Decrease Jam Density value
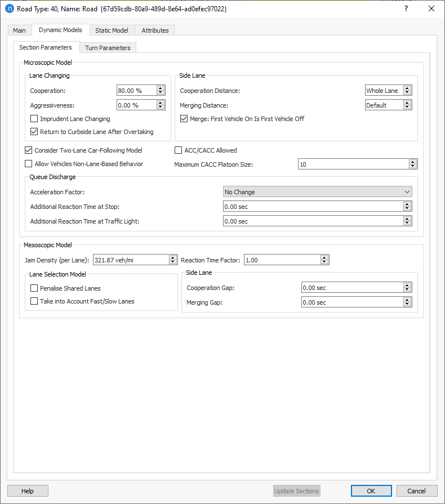This screenshot has width=445, height=504. coord(173,262)
